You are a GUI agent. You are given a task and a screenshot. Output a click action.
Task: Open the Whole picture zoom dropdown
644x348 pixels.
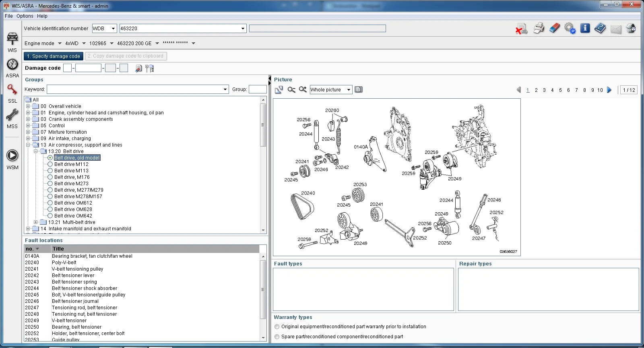(x=349, y=90)
